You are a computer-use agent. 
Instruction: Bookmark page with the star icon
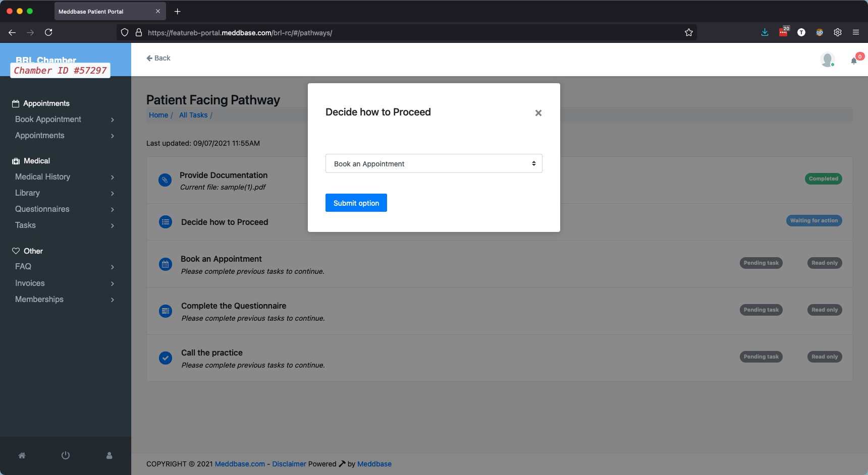(x=689, y=32)
